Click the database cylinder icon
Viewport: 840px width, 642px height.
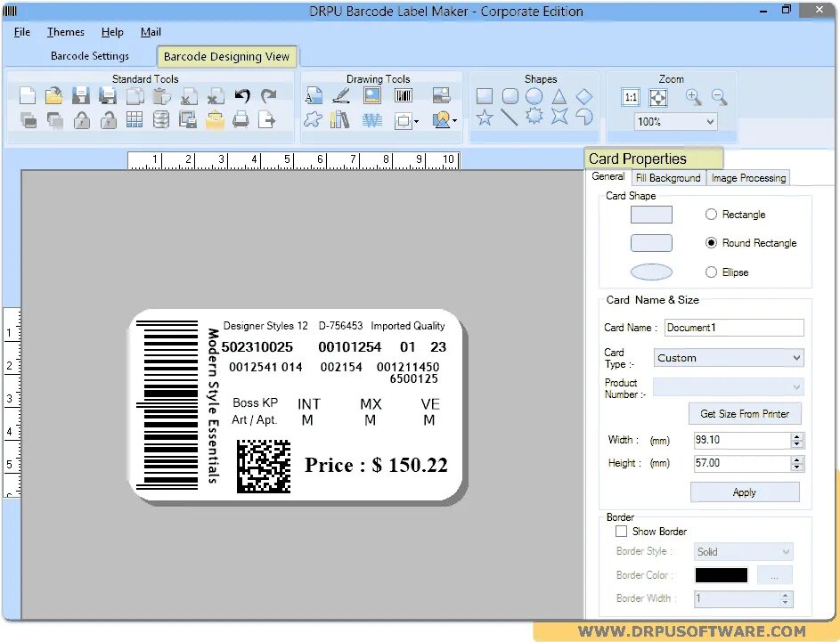tap(161, 120)
